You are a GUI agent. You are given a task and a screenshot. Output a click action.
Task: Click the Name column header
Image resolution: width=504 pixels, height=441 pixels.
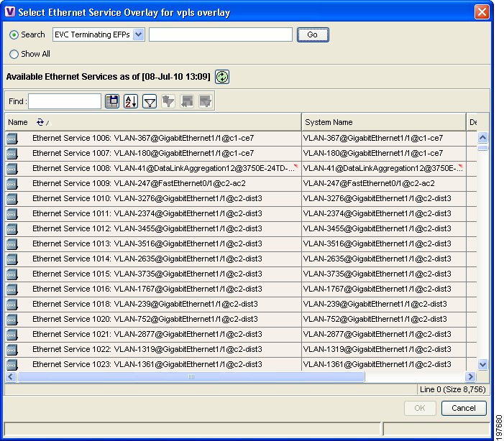[x=153, y=122]
